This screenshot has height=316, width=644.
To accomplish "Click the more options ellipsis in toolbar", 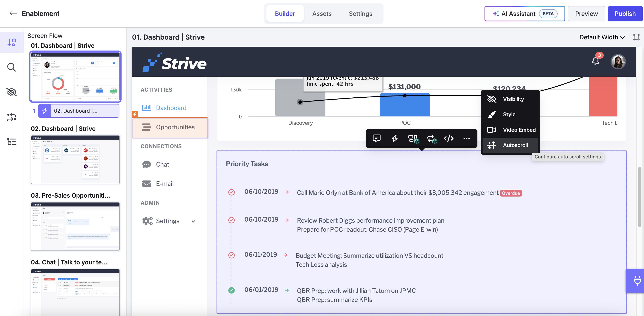I will (466, 138).
